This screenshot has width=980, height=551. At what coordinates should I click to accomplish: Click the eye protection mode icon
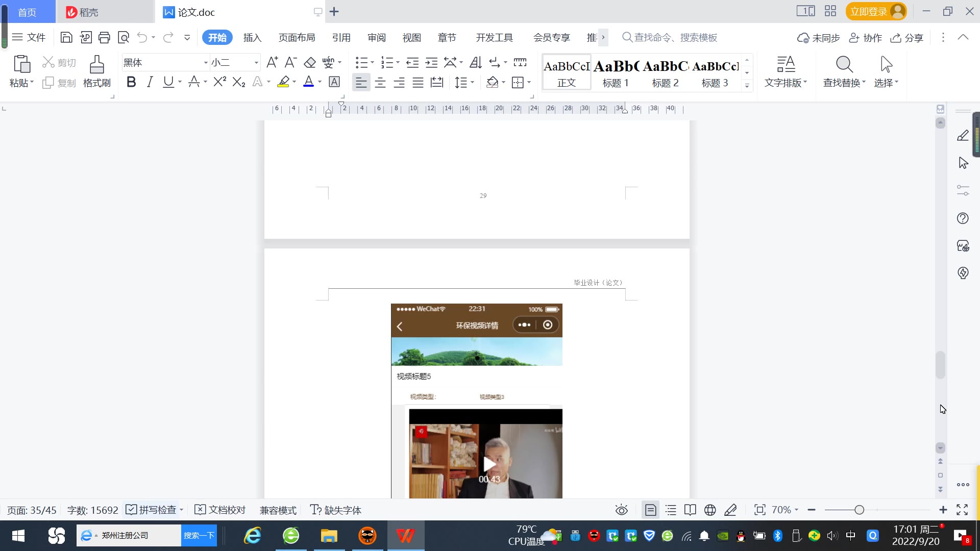click(621, 510)
